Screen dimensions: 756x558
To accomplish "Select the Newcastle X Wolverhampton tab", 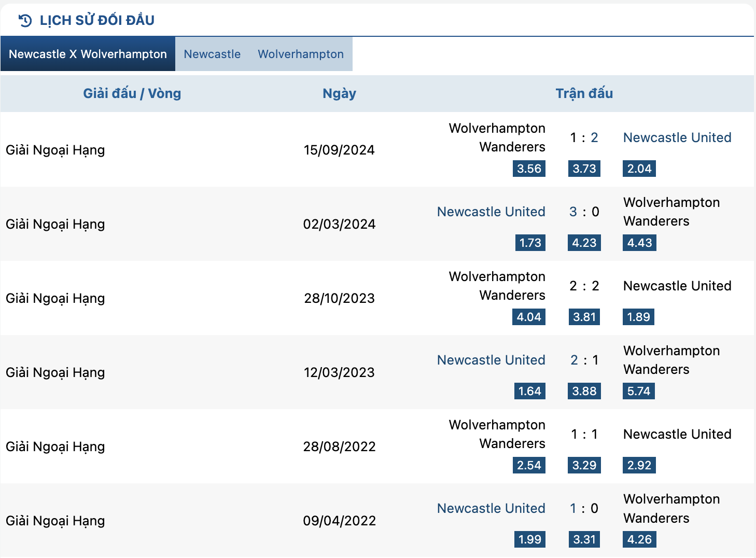I will (88, 54).
